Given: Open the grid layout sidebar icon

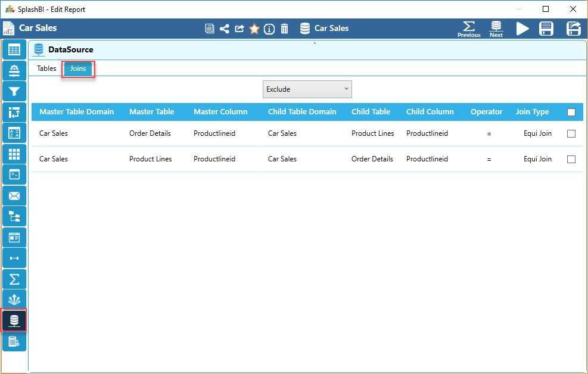Looking at the screenshot, I should (x=14, y=154).
